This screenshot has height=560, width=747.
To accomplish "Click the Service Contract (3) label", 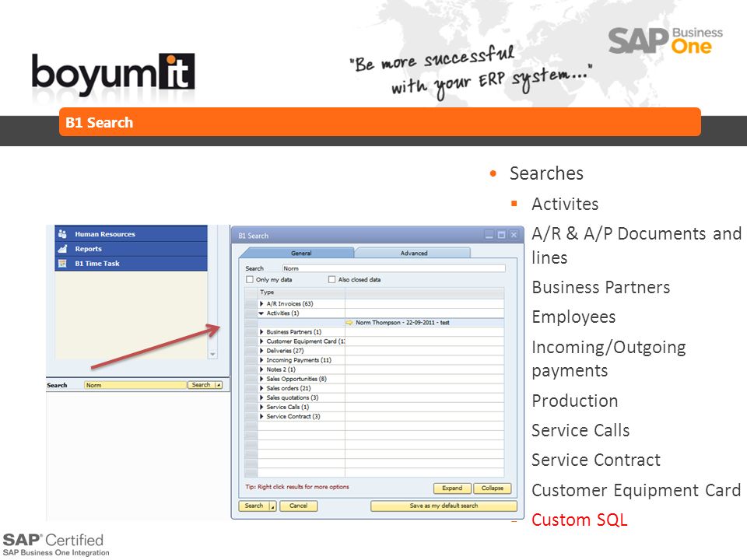I will [293, 416].
